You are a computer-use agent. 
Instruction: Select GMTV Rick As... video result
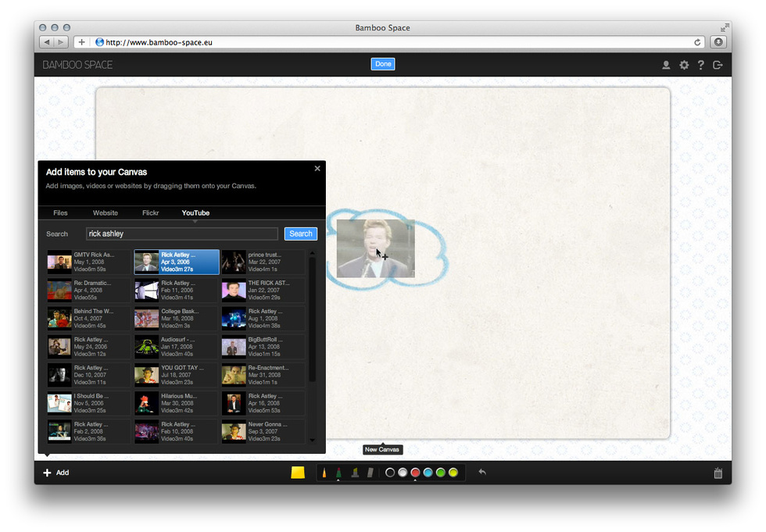pyautogui.click(x=88, y=262)
